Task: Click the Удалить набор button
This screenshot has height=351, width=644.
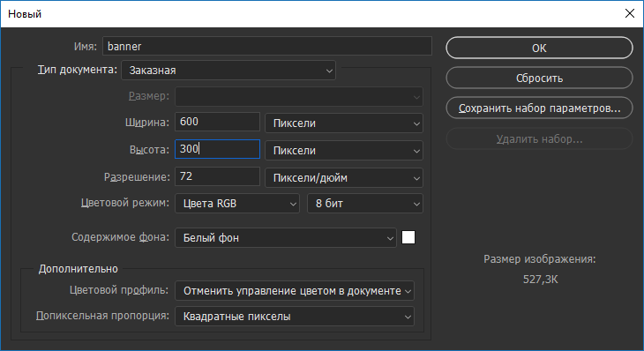Action: [539, 138]
